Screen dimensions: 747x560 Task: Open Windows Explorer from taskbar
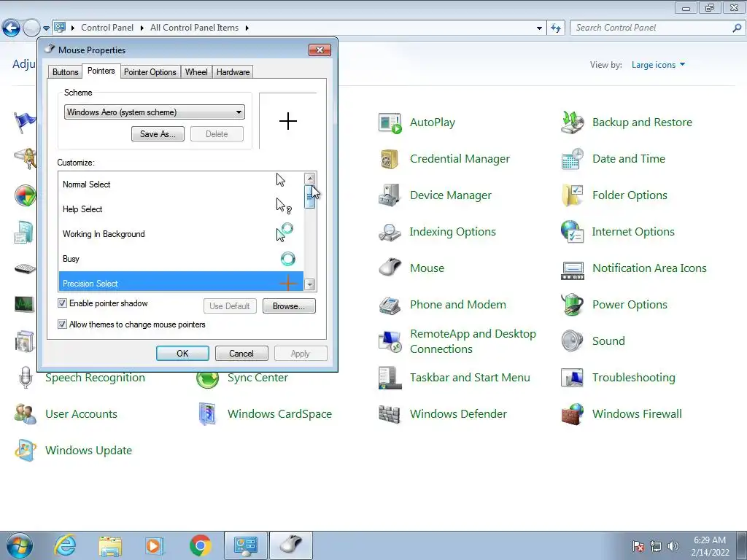click(110, 545)
